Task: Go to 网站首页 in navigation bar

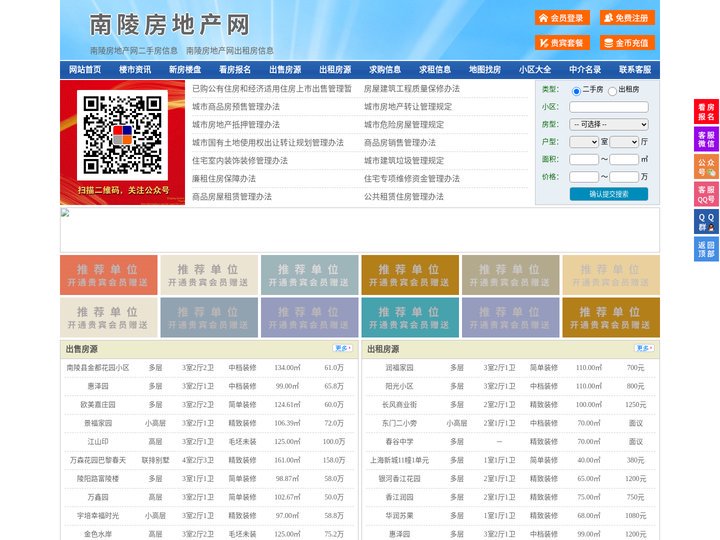Action: (85, 70)
